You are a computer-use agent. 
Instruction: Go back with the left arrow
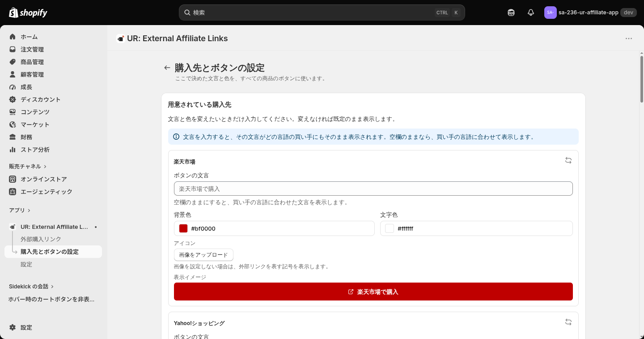tap(167, 68)
